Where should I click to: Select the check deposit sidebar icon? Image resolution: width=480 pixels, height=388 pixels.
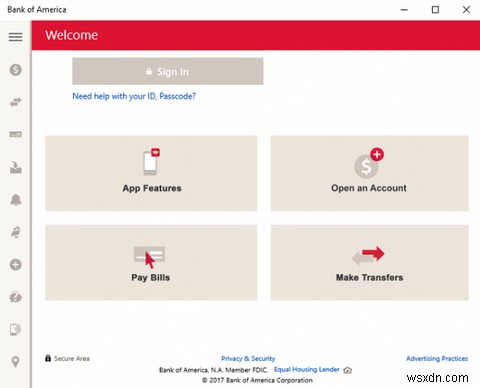tap(15, 167)
